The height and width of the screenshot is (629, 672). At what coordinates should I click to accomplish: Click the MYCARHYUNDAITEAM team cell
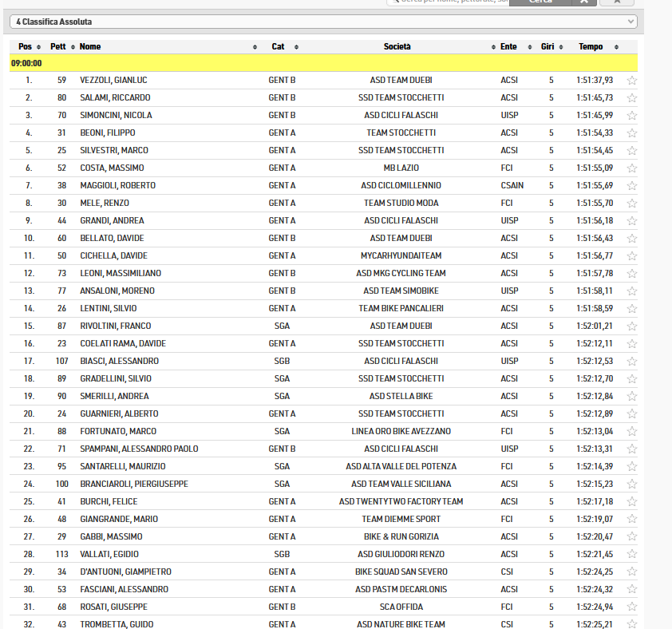401,256
